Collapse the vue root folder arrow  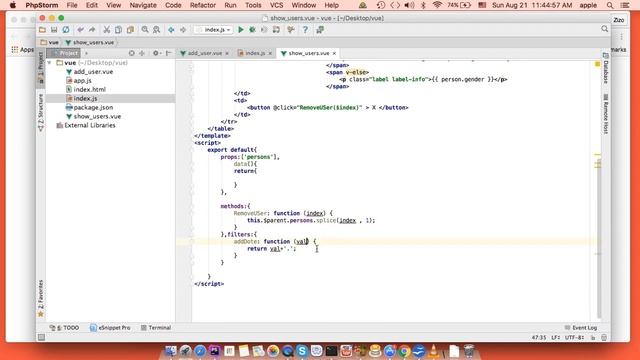click(50, 63)
